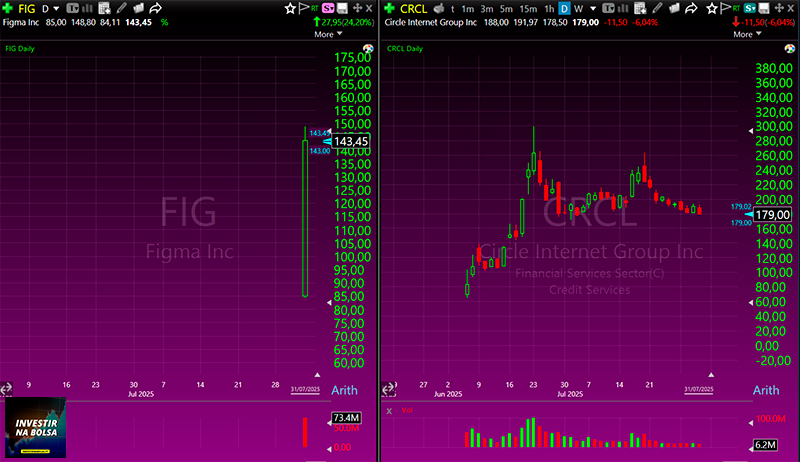Open the FIG timeframe D dropdown arrow
The width and height of the screenshot is (800, 462).
[56, 9]
